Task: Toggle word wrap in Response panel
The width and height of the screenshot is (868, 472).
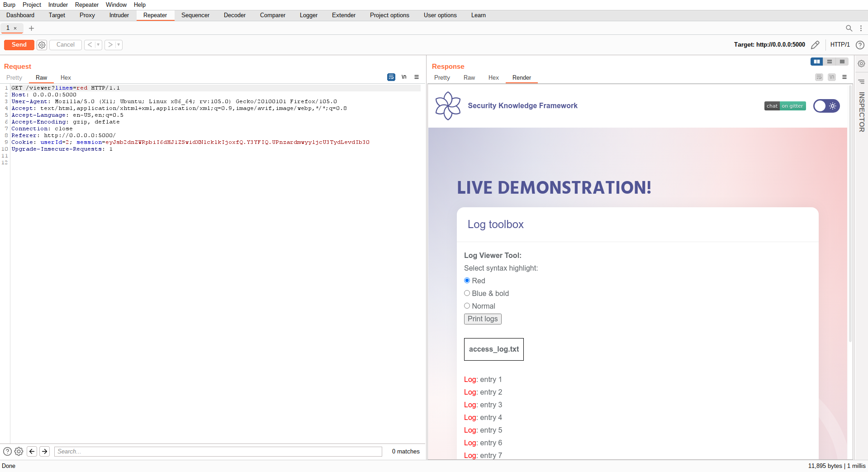Action: pos(819,77)
